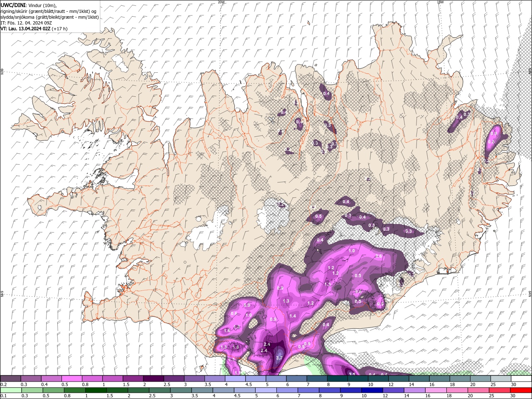Click the light lavender 4–4.5 swatch in upper legend
Image resolution: width=532 pixels, height=399 pixels.
pos(235,379)
